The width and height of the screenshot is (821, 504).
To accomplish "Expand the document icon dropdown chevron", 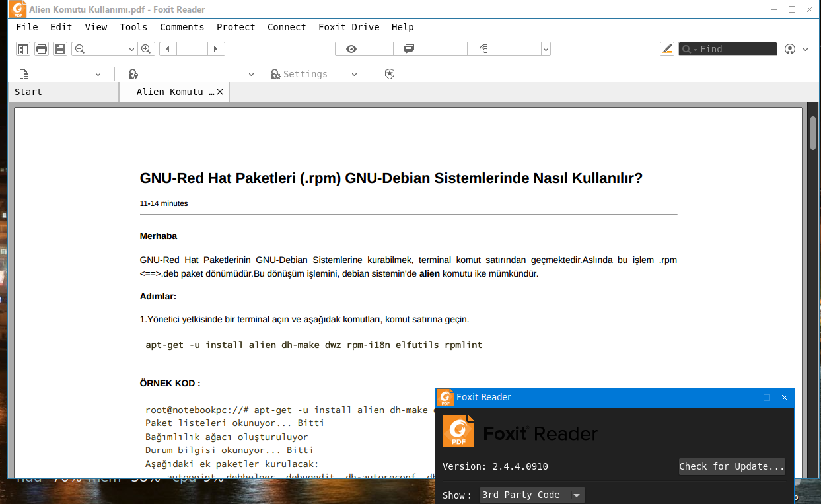I will click(x=98, y=75).
